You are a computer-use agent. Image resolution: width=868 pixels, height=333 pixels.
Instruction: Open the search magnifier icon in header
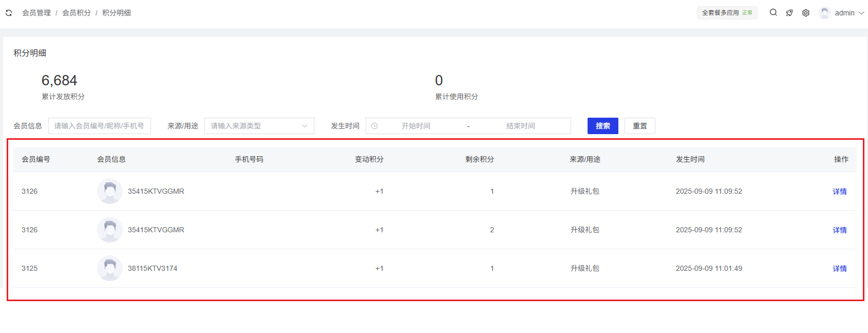click(773, 13)
